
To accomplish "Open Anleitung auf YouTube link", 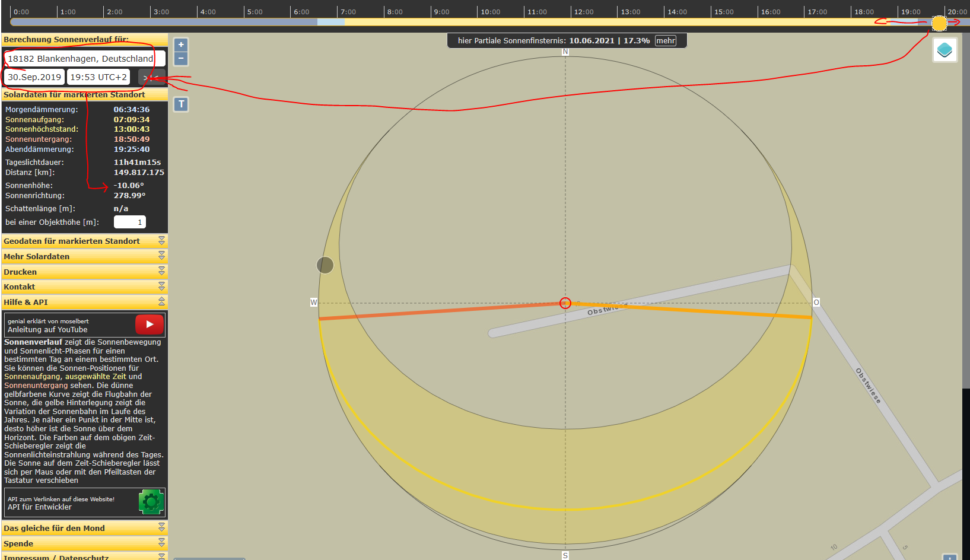I will (47, 330).
